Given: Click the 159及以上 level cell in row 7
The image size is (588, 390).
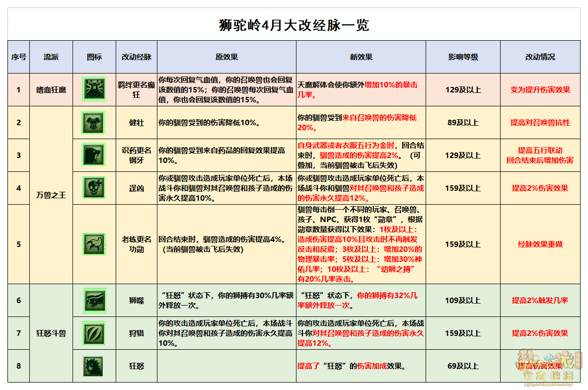Looking at the screenshot, I should [463, 333].
